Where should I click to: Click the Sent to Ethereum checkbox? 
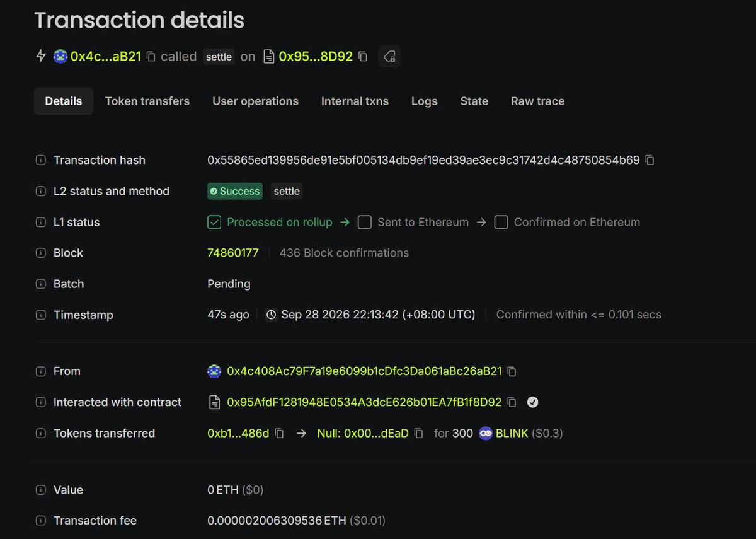364,222
